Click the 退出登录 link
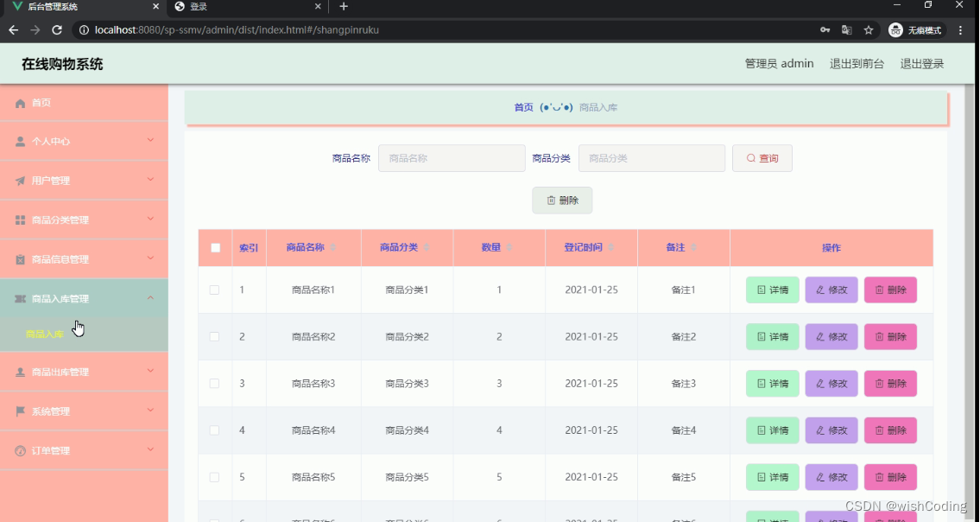980x522 pixels. coord(921,63)
